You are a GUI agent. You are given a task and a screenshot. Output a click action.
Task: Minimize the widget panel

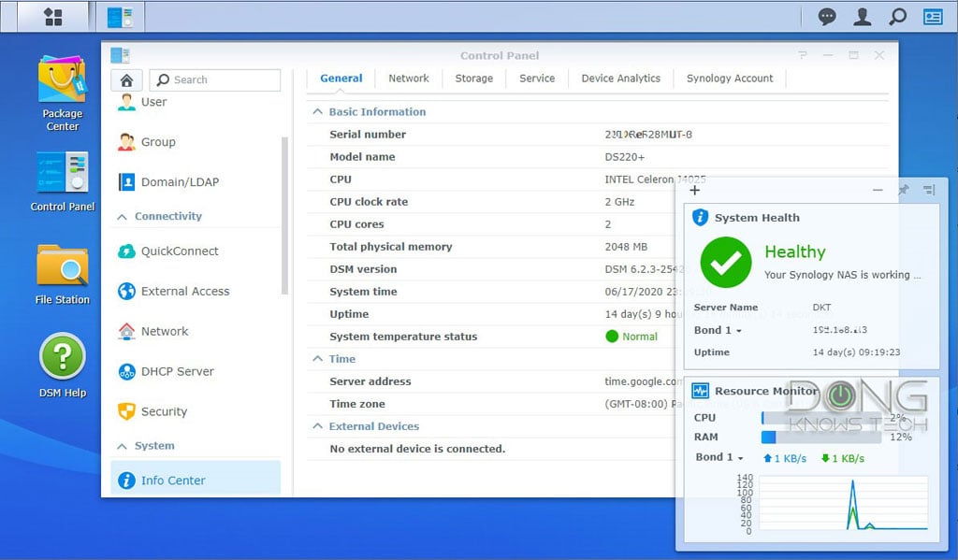coord(878,190)
